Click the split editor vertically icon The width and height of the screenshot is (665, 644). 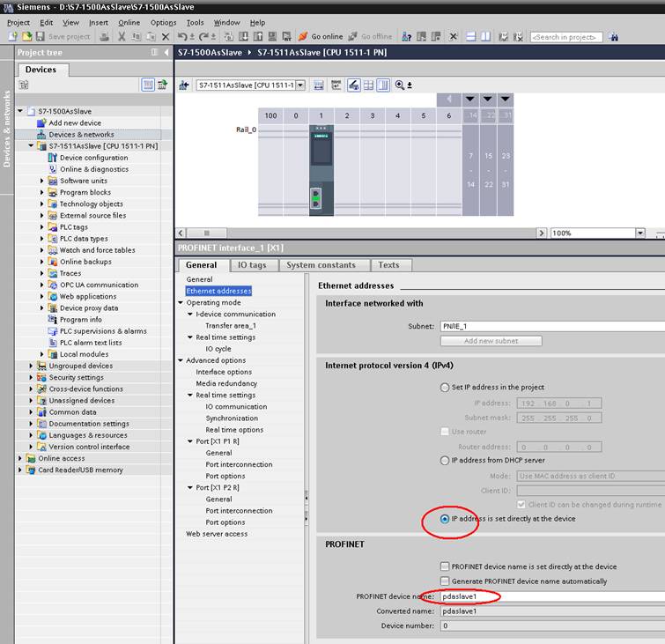click(x=485, y=37)
